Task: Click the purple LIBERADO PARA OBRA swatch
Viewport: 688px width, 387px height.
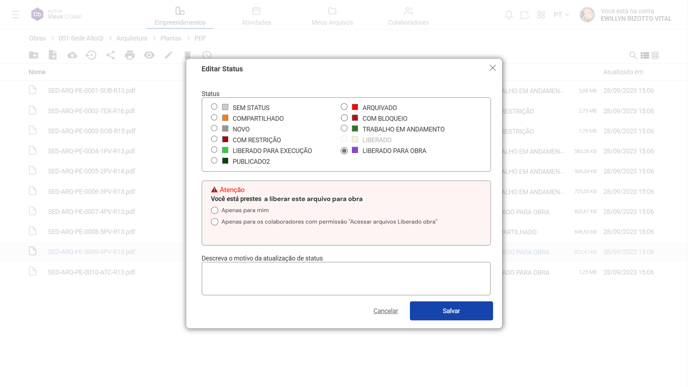Action: coord(355,150)
